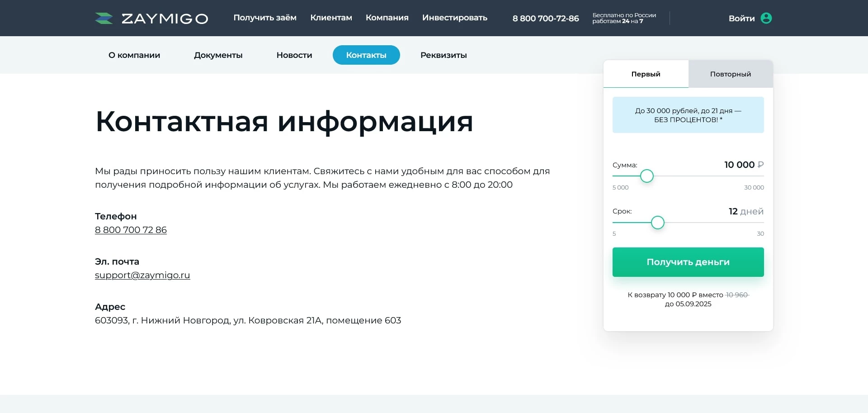
Task: Switch to the Повторный loan tab
Action: pyautogui.click(x=730, y=74)
